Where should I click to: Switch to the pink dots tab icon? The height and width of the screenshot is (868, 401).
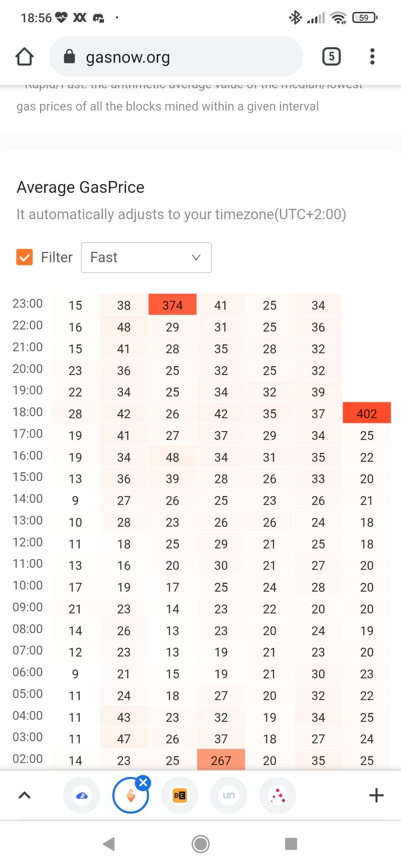278,795
